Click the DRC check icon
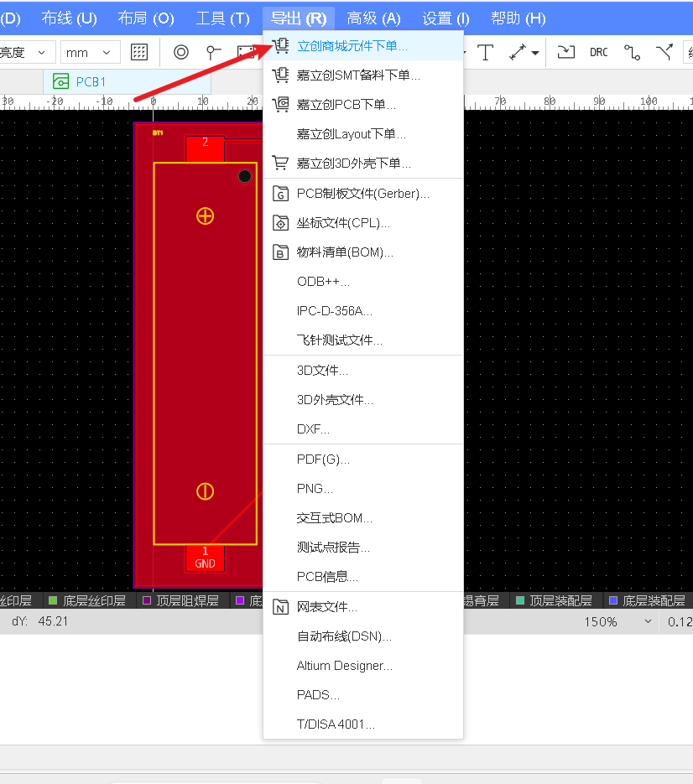693x784 pixels. 598,52
